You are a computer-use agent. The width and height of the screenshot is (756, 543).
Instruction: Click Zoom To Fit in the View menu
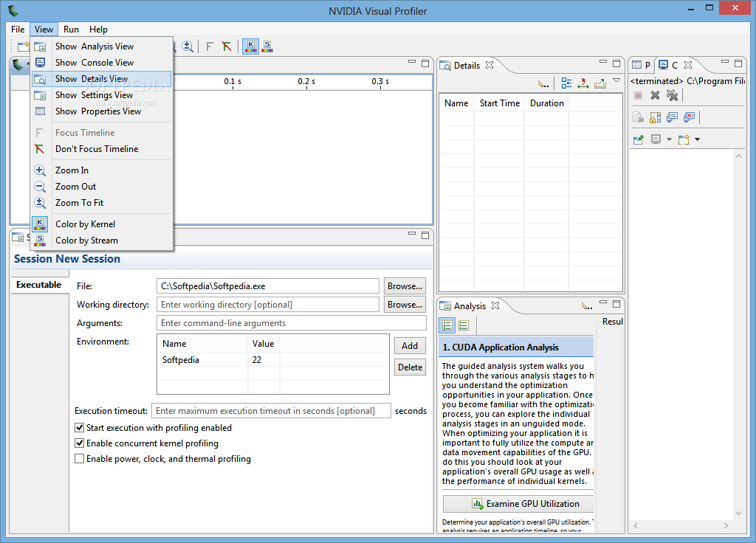point(102,203)
